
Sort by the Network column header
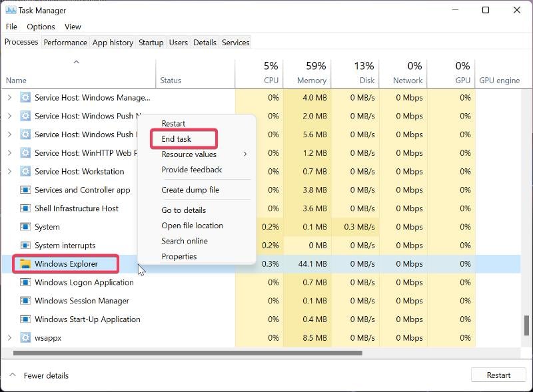(x=403, y=73)
